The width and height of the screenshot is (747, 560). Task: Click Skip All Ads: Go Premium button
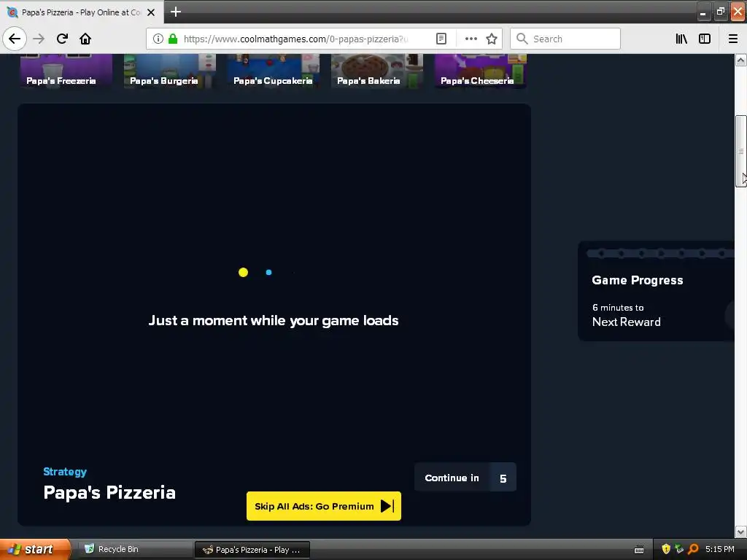click(323, 506)
